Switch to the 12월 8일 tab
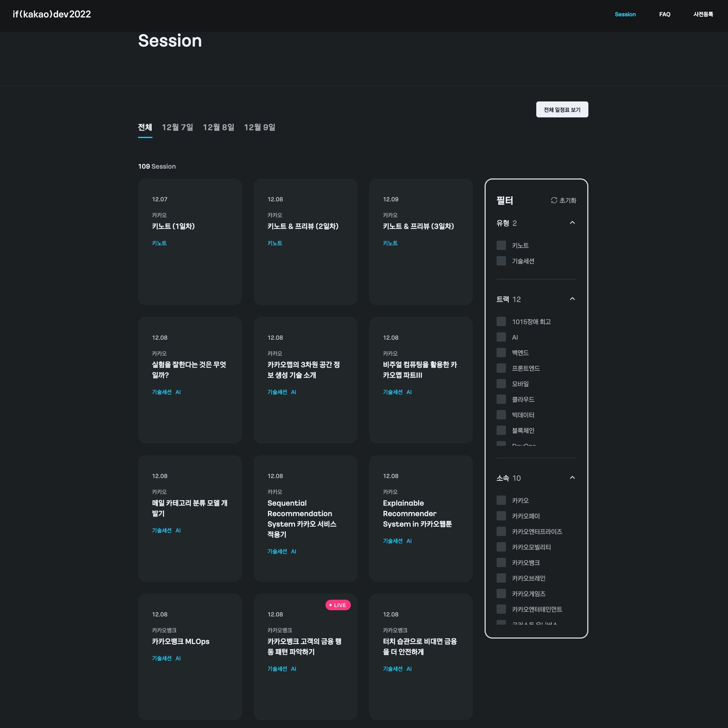This screenshot has height=728, width=728. pos(219,127)
